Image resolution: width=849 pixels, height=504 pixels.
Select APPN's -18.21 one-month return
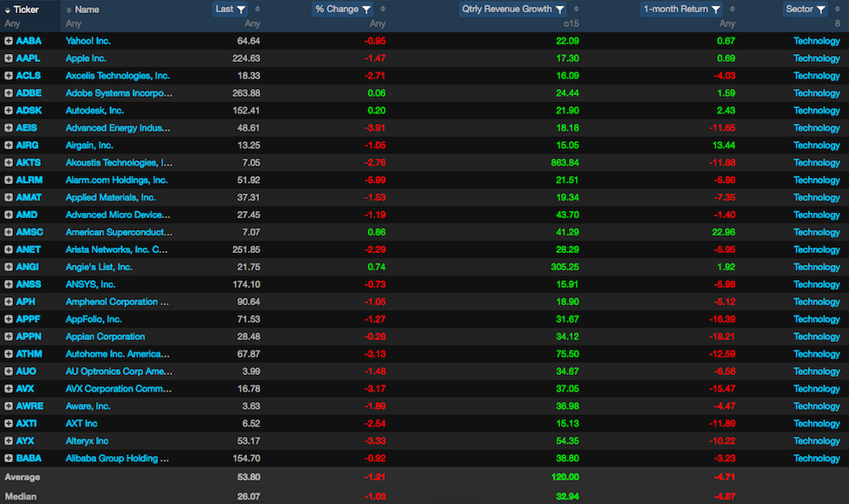point(722,337)
